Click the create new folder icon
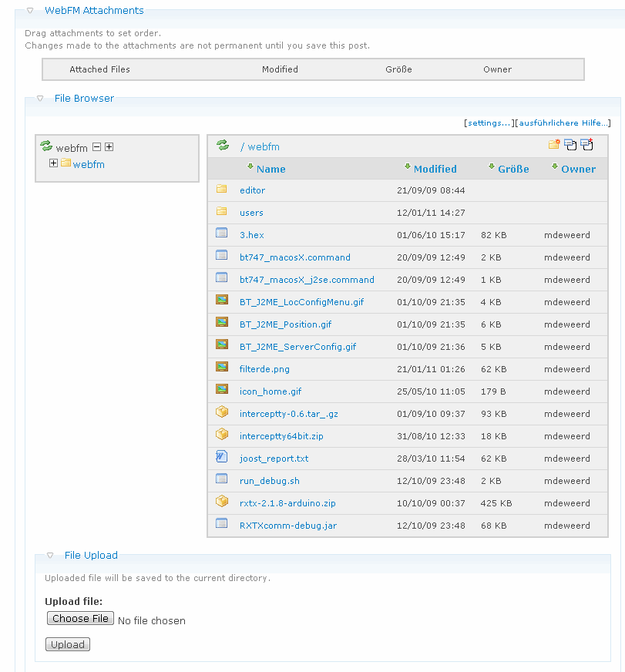 click(x=553, y=145)
